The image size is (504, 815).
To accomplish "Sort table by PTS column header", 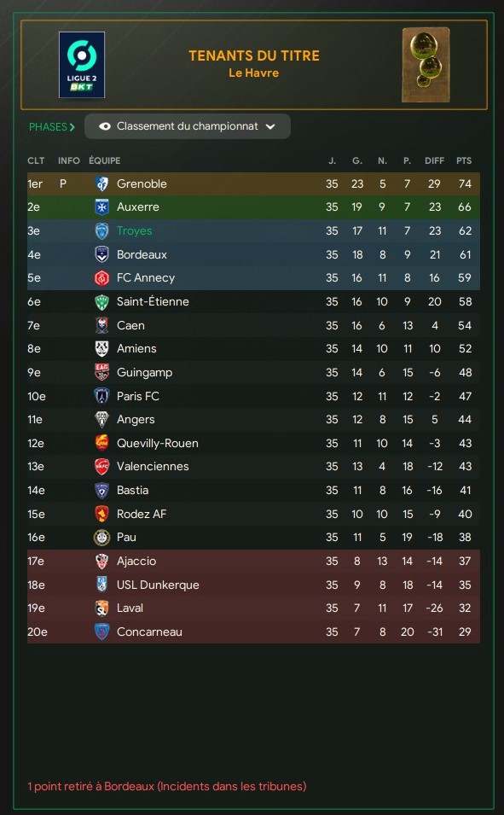I will click(464, 160).
